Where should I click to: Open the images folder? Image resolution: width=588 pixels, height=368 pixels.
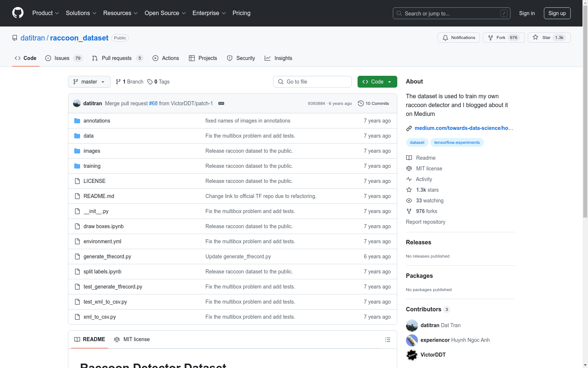pos(92,151)
